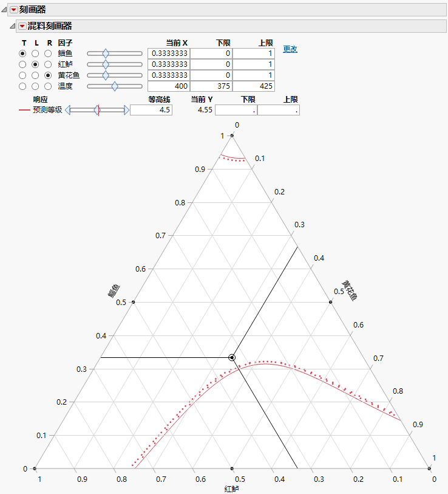448x494 pixels.
Task: Click the 黄花鱼 axis label
Action: [350, 290]
